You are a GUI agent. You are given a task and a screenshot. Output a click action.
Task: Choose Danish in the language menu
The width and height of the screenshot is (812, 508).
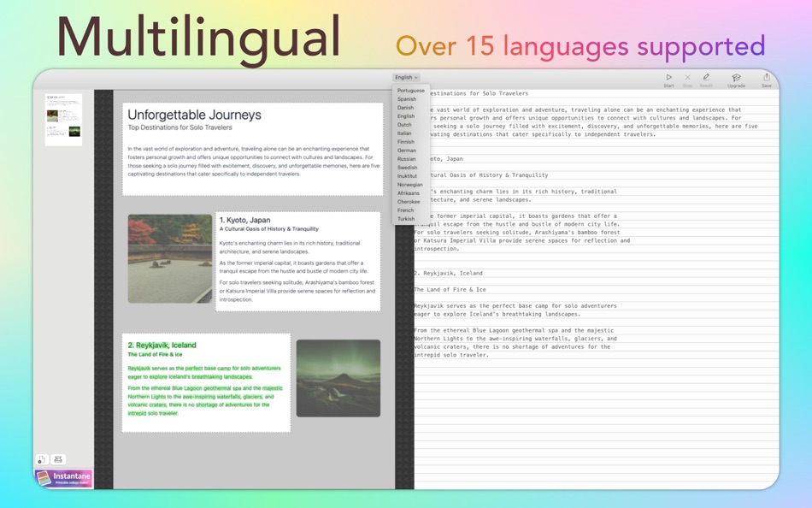point(405,108)
